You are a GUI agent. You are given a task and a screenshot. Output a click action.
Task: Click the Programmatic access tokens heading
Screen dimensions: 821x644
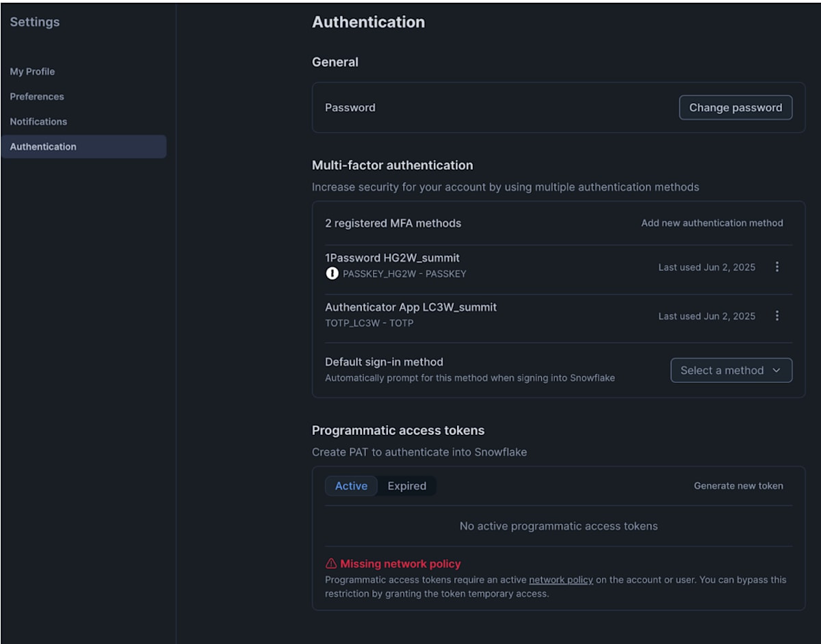(398, 431)
